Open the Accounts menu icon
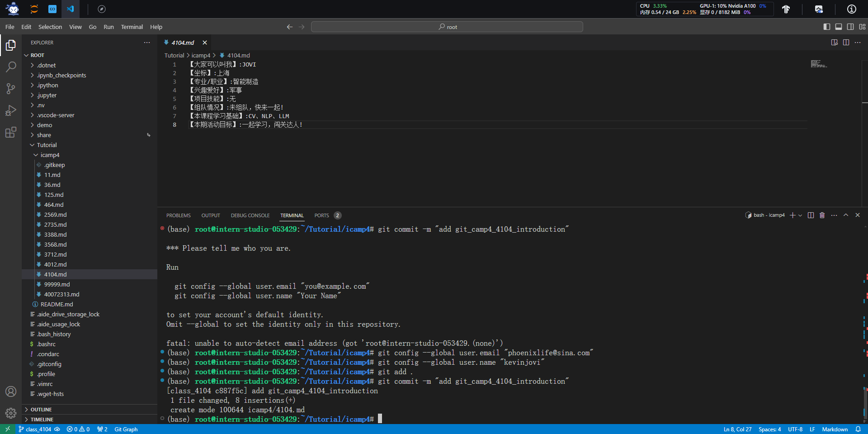The image size is (868, 434). tap(11, 391)
